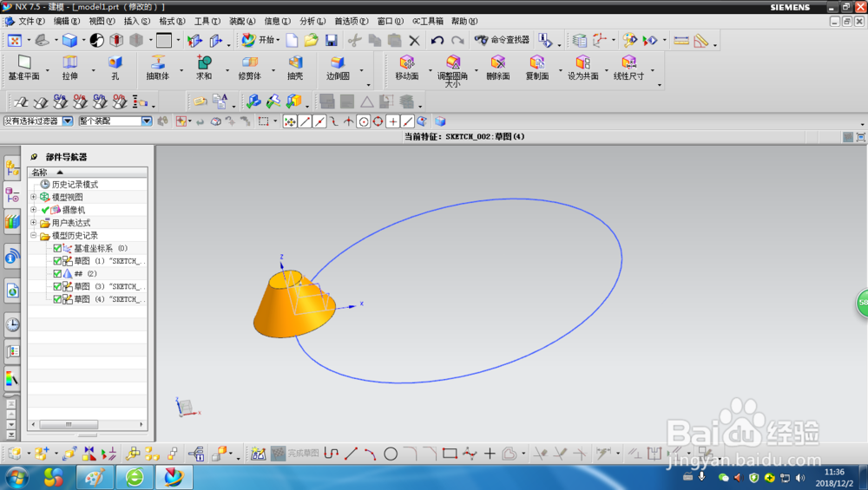This screenshot has width=868, height=490.
Task: Click the Resize Blend (调整圆角大小) tool
Action: click(x=453, y=71)
